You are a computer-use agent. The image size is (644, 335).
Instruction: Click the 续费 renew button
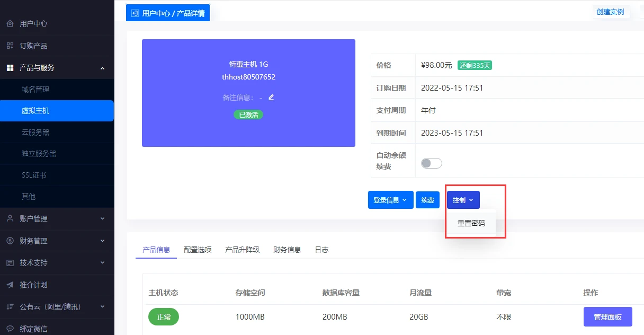pos(427,200)
